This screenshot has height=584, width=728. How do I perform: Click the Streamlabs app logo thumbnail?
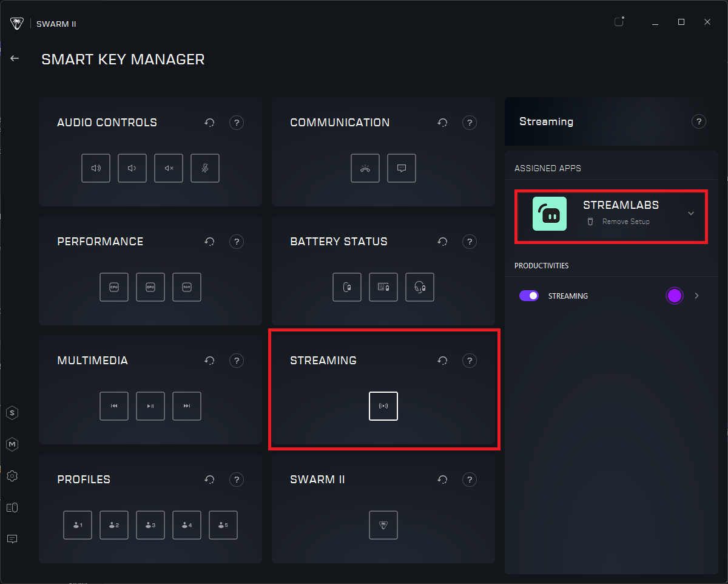click(550, 214)
